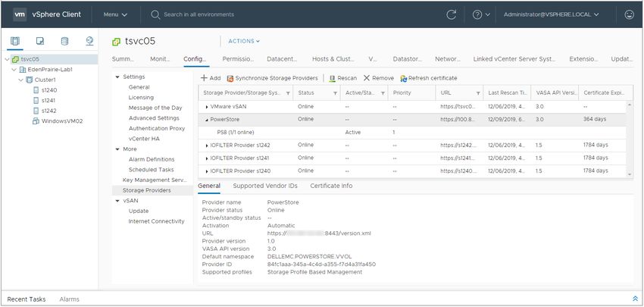Select the PS8 (1/1 online) row
The width and height of the screenshot is (644, 307).
pyautogui.click(x=412, y=133)
